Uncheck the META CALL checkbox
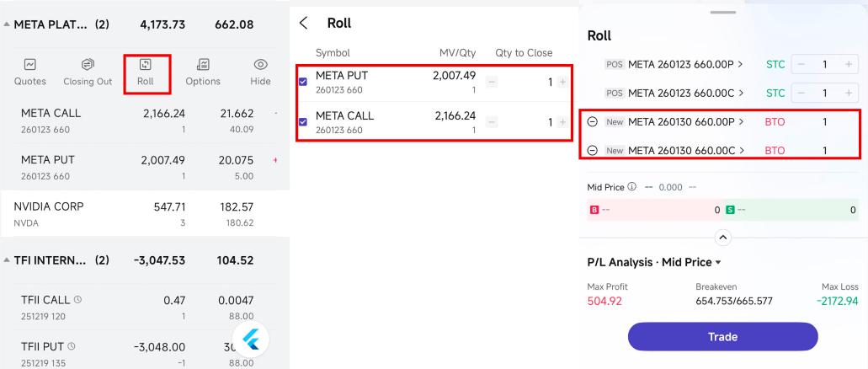 pyautogui.click(x=303, y=122)
